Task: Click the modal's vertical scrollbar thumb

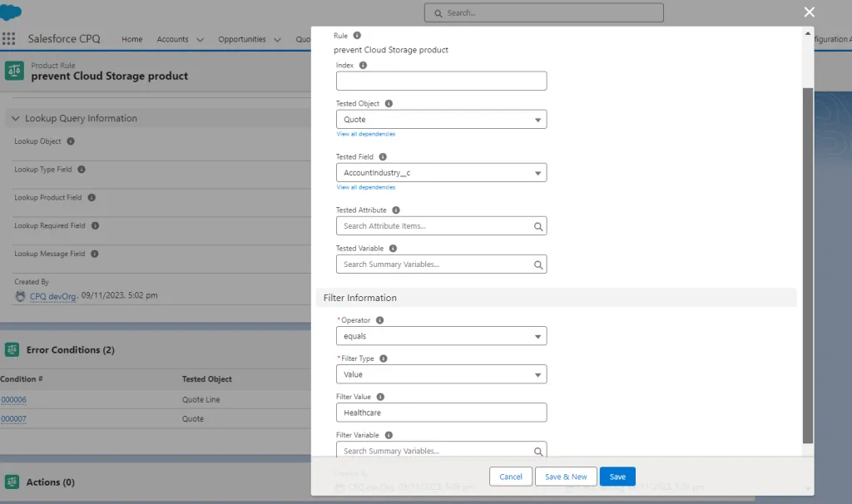Action: pos(808,265)
